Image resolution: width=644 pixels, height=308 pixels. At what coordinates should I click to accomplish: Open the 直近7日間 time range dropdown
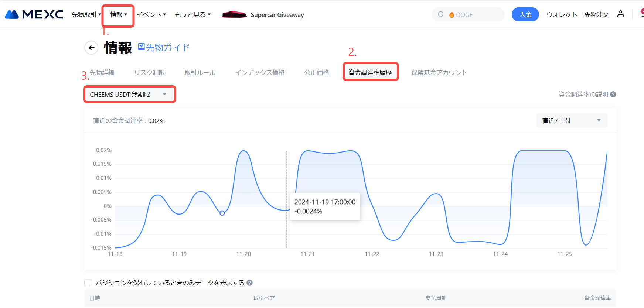coord(571,121)
